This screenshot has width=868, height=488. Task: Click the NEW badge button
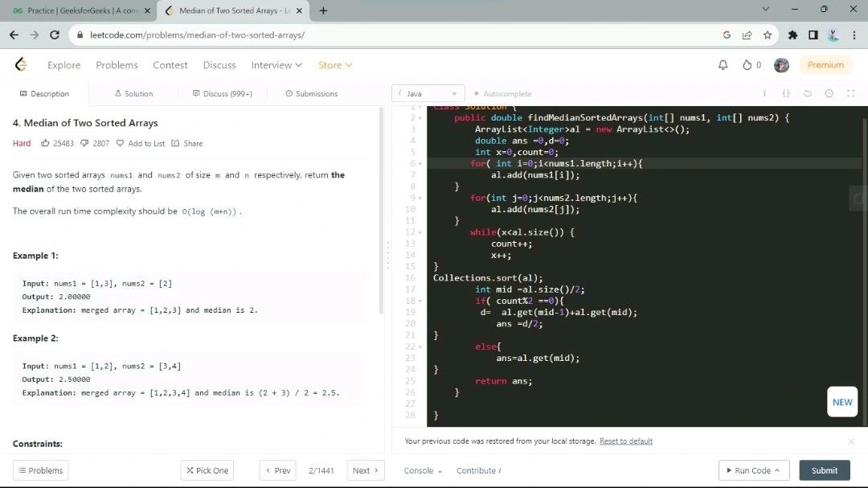coord(842,402)
